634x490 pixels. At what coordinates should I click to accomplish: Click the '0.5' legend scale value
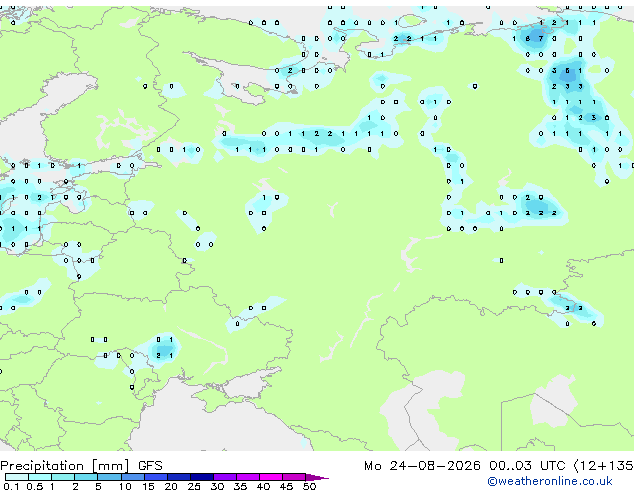[34, 486]
